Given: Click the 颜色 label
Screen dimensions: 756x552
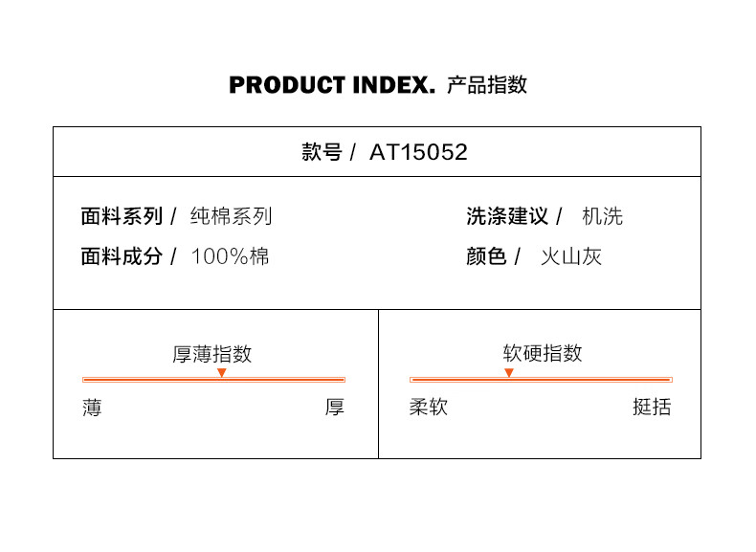Looking at the screenshot, I should point(486,256).
